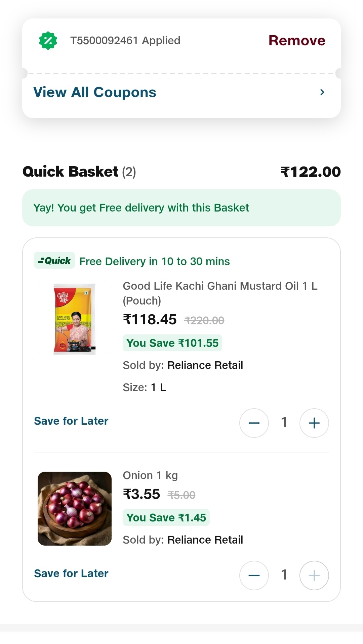Screen dimensions: 363x644
Task: Remove the applied coupon T5500092461
Action: [x=296, y=41]
